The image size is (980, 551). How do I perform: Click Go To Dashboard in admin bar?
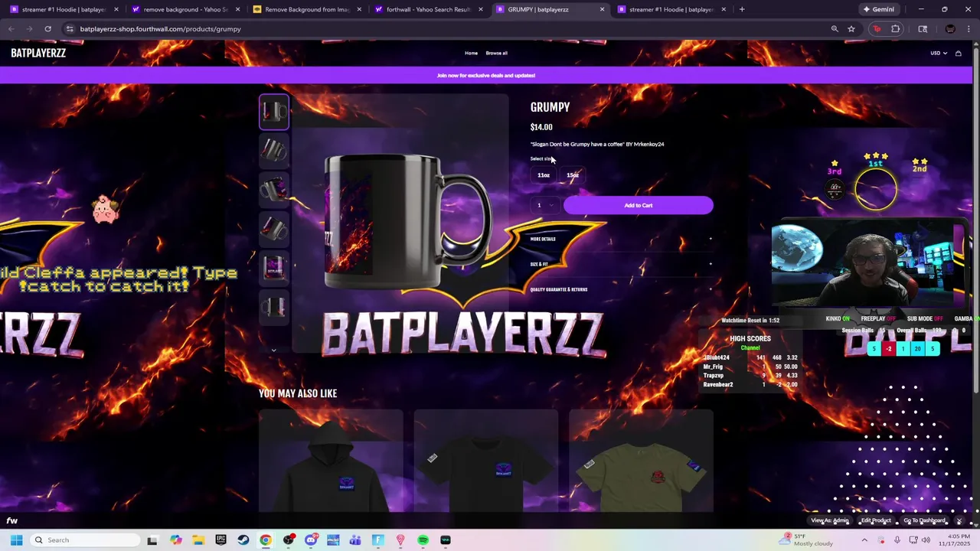pyautogui.click(x=925, y=521)
